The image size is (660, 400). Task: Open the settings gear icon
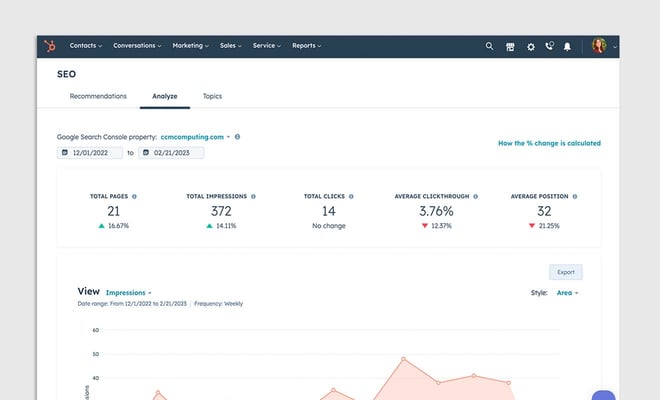[531, 47]
